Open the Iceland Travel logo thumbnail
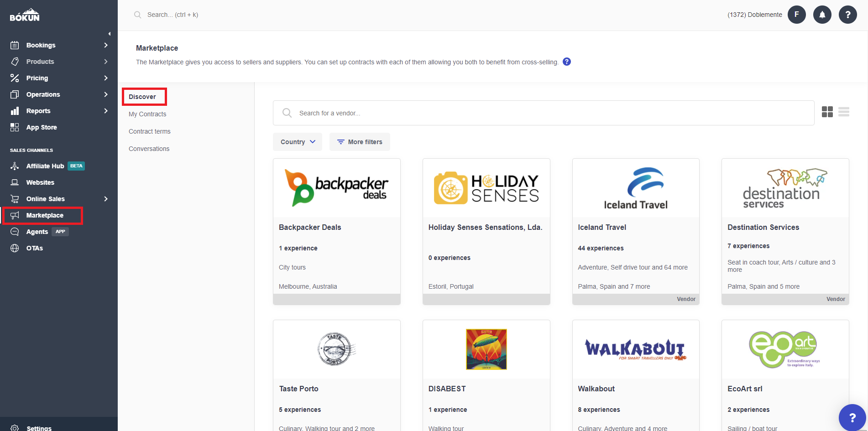This screenshot has height=431, width=868. [636, 188]
